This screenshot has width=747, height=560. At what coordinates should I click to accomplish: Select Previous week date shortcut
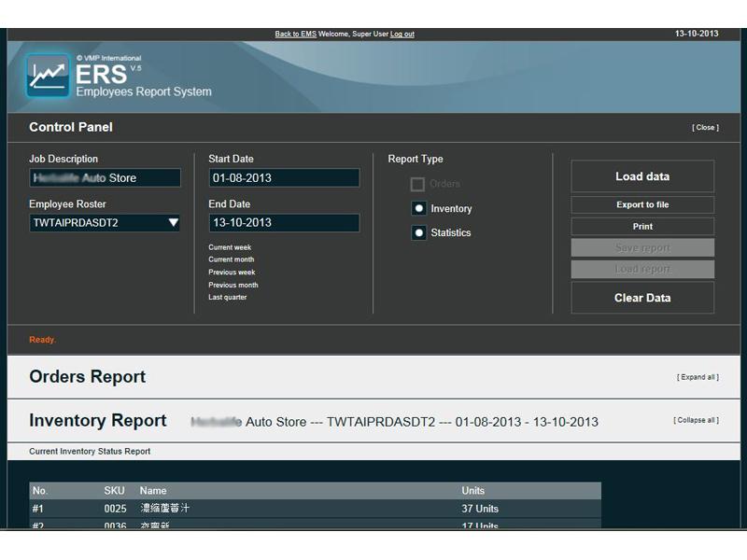[232, 273]
